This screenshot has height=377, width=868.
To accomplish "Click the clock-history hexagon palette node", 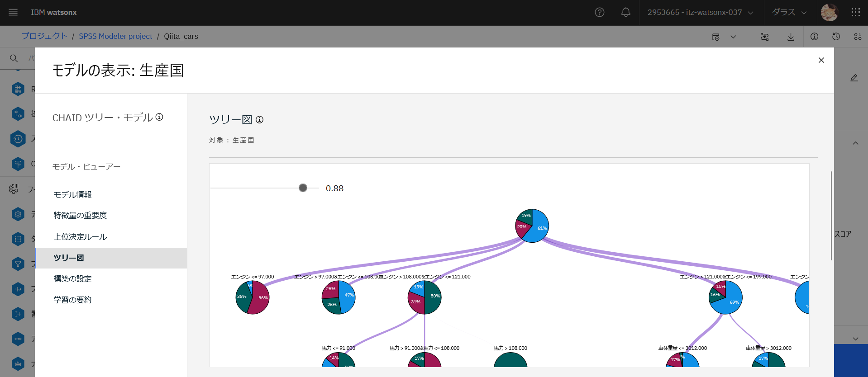I will (18, 139).
